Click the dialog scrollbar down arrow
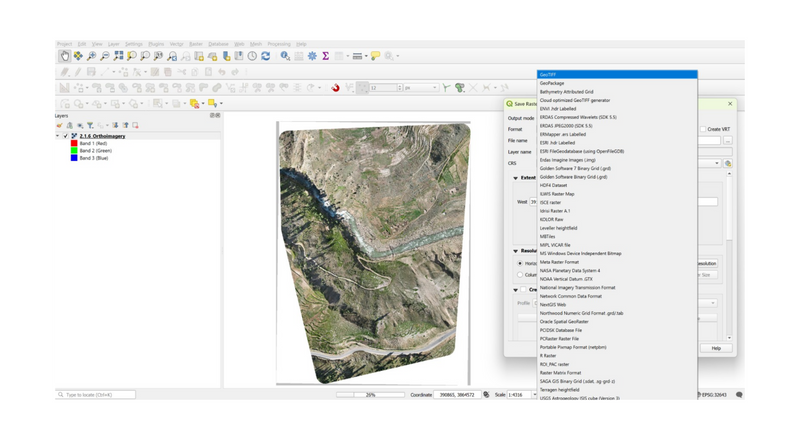 (x=729, y=338)
